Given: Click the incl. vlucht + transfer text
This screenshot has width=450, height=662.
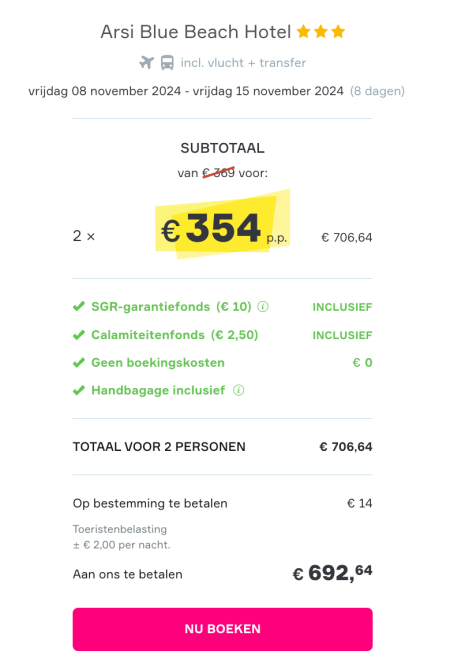Looking at the screenshot, I should (243, 63).
